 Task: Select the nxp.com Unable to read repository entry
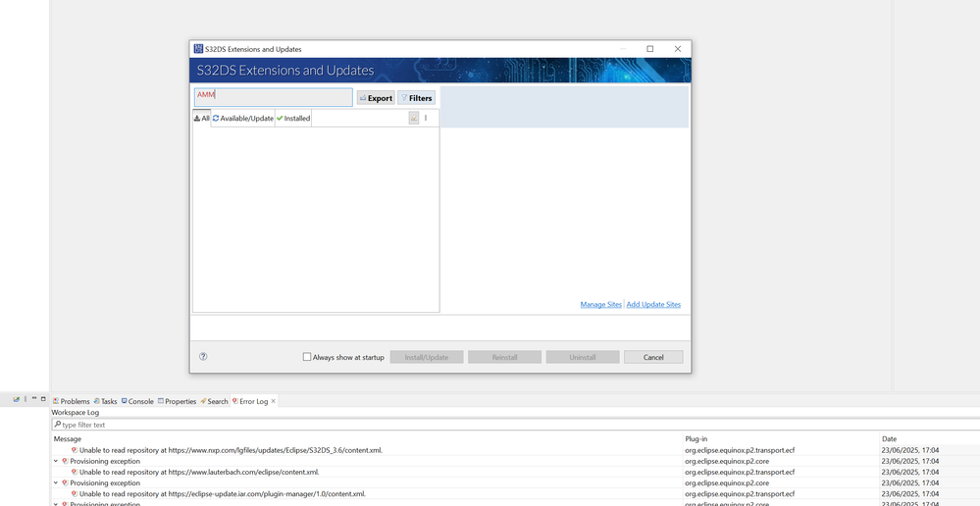tap(231, 450)
